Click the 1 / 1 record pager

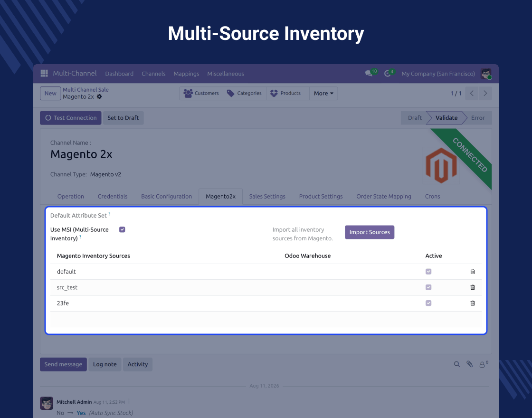point(456,93)
